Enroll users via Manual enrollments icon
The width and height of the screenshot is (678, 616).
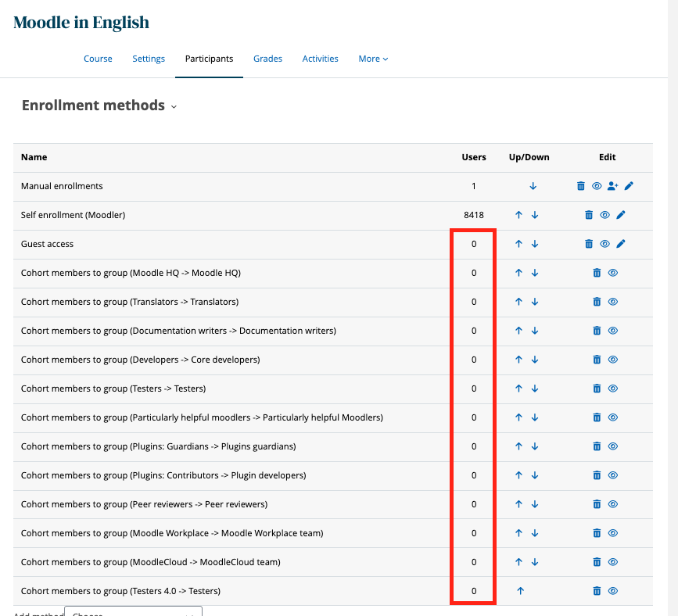613,186
